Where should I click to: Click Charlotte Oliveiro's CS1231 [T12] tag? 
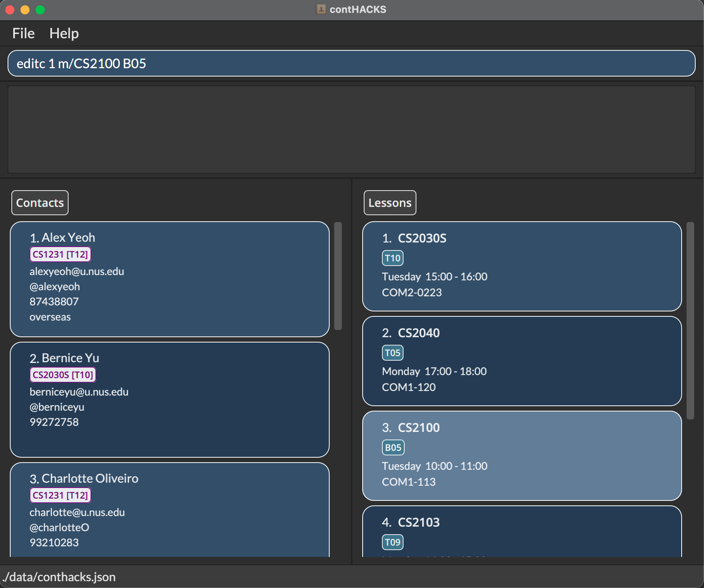(60, 495)
